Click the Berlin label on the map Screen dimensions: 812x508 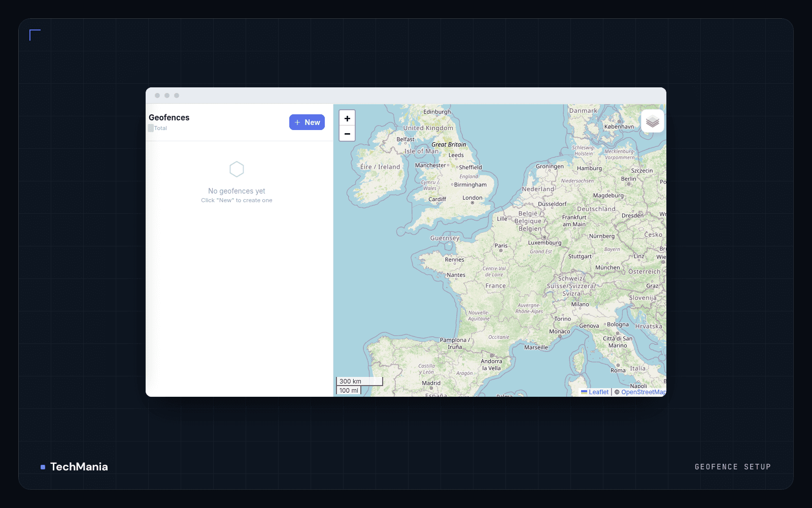click(628, 179)
